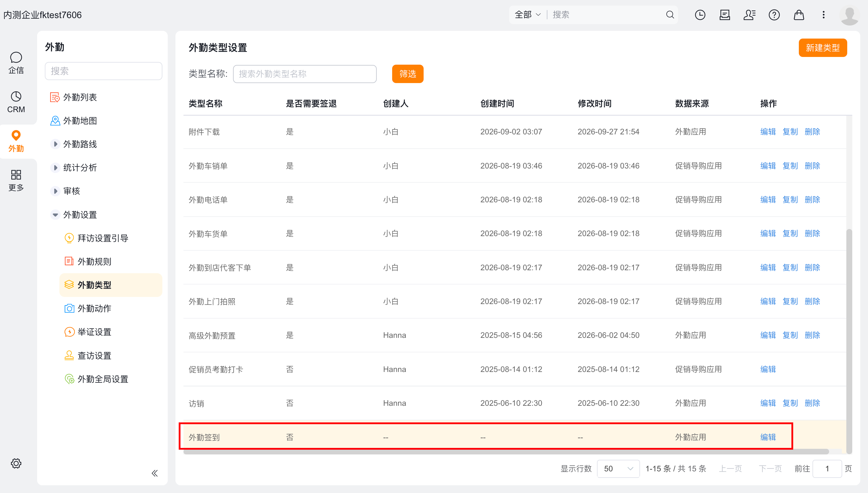868x493 pixels.
Task: Click 编辑 for 促销员考勤打卡 row
Action: [768, 369]
